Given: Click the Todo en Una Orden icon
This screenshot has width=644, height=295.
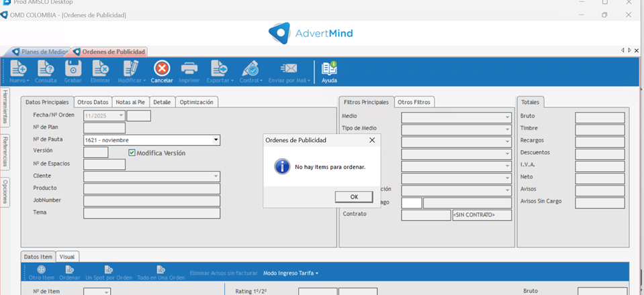Looking at the screenshot, I should [x=160, y=270].
